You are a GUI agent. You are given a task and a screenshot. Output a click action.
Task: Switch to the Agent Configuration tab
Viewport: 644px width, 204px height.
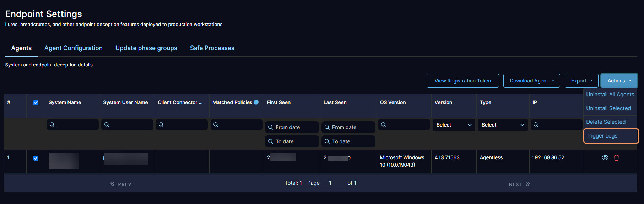point(74,48)
